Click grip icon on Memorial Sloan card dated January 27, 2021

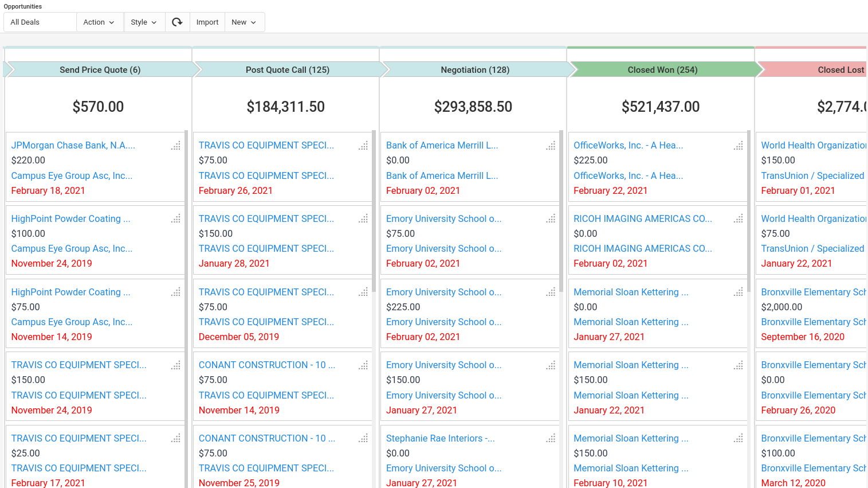tap(739, 292)
